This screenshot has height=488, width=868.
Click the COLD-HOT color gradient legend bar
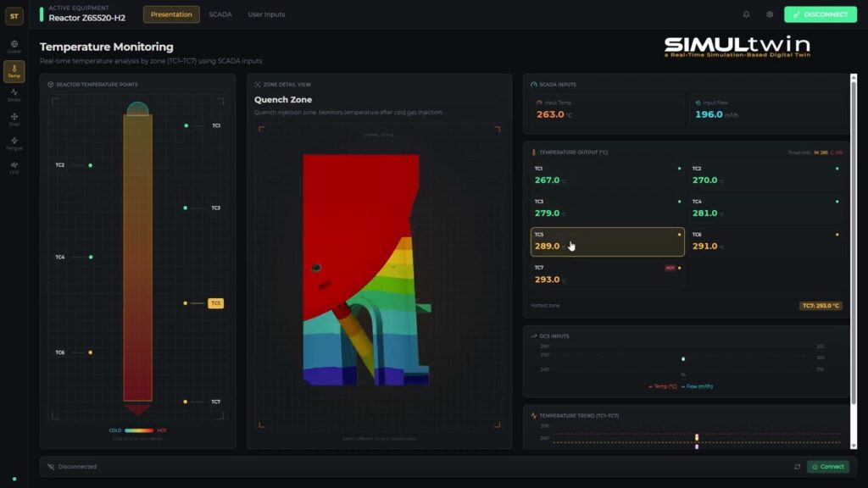(139, 430)
